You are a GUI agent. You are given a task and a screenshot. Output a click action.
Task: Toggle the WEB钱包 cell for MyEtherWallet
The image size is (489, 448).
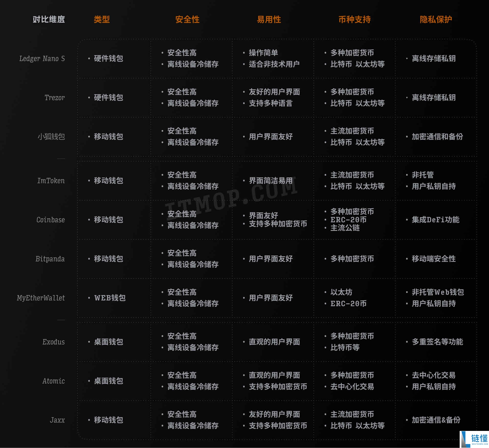coord(110,298)
